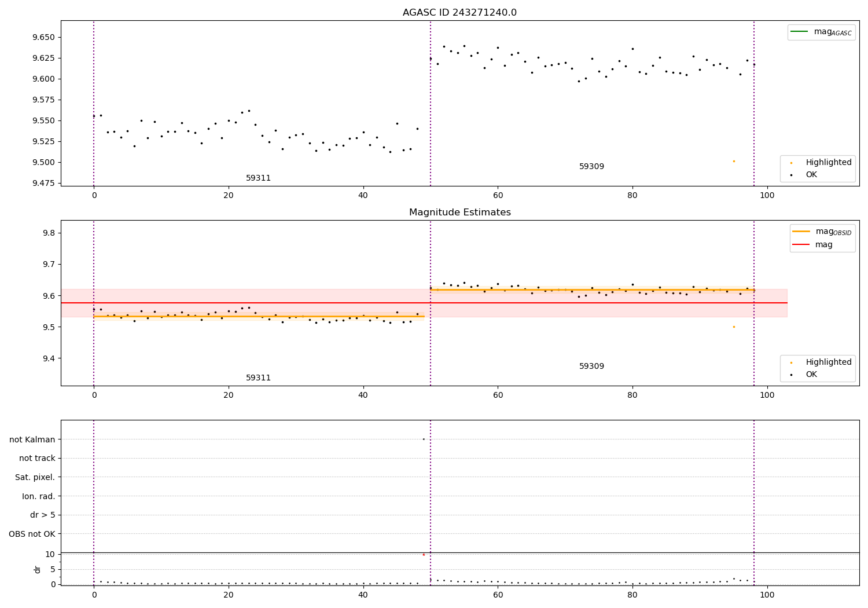Click the 9.500 y-axis tick label
This screenshot has height=608, width=868.
point(43,162)
